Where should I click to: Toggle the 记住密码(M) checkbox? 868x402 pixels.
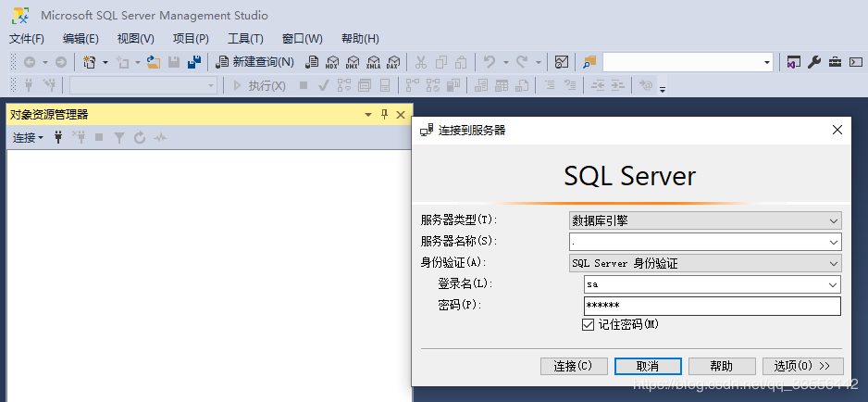588,325
